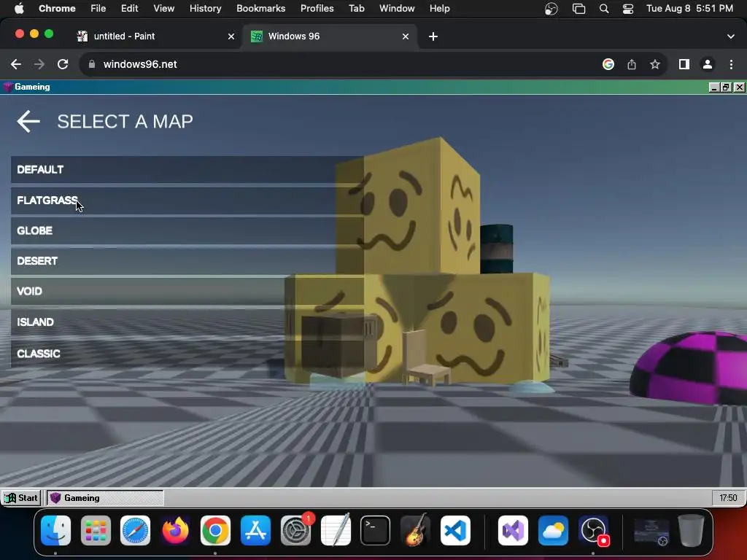Go back using the arrow beside SELECT A MAP

(28, 121)
